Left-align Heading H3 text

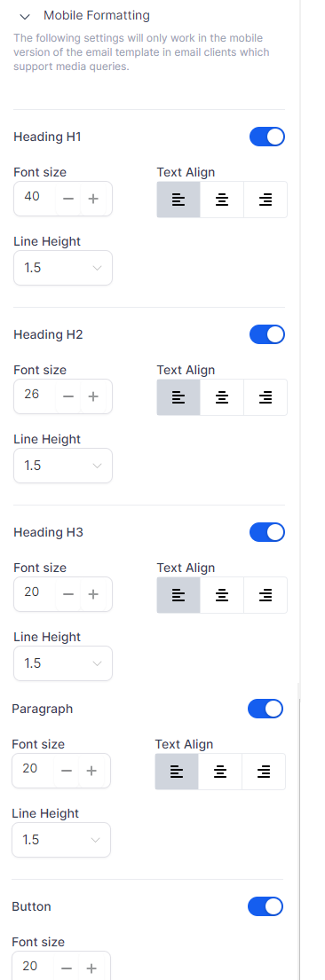click(178, 595)
